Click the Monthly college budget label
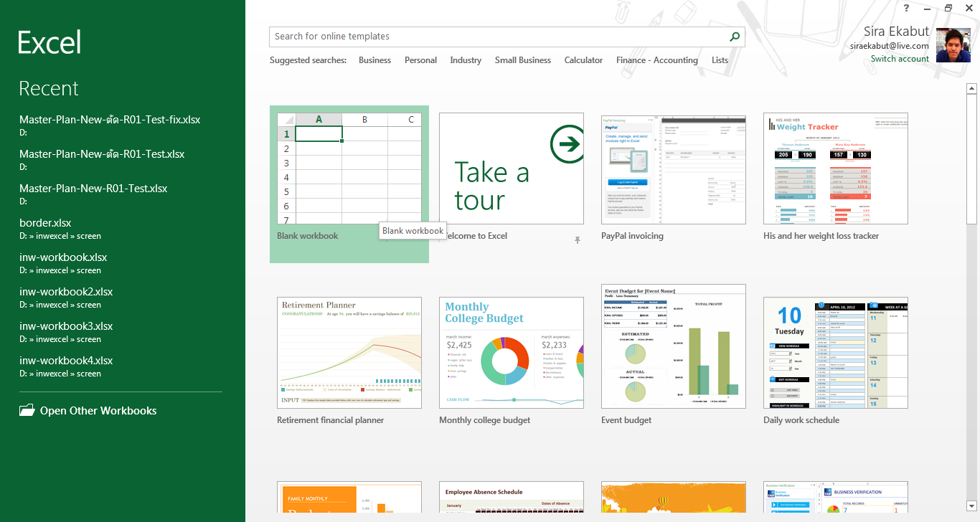This screenshot has height=522, width=980. [x=485, y=420]
